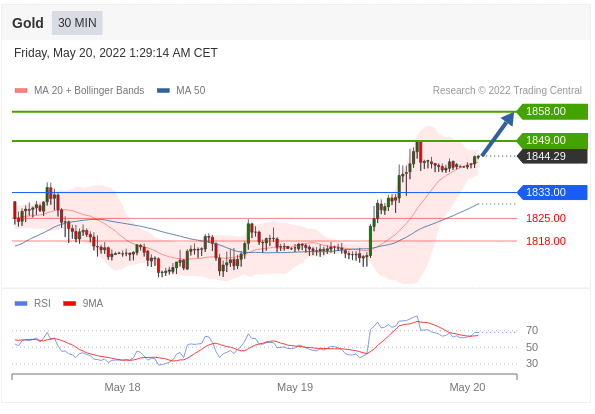The width and height of the screenshot is (595, 414).
Task: Click the 1844.29 current price tag
Action: (552, 156)
